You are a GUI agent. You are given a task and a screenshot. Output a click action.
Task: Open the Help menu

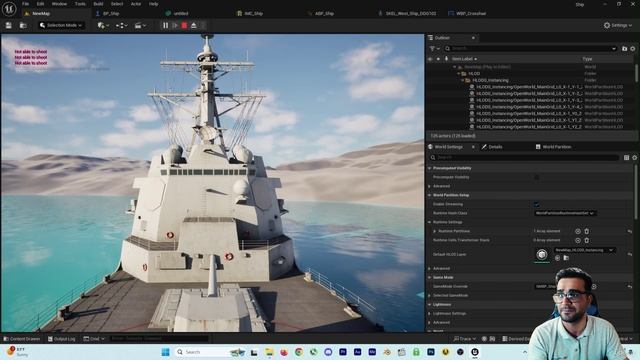(x=153, y=4)
